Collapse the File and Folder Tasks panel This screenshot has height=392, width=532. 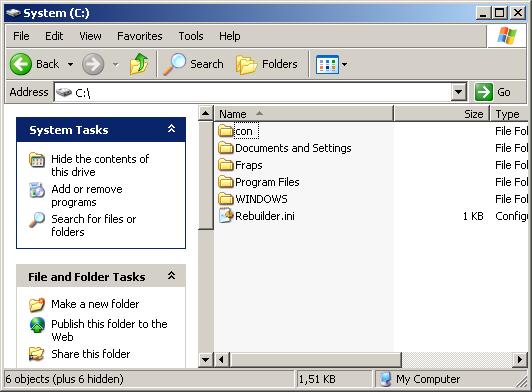[171, 276]
